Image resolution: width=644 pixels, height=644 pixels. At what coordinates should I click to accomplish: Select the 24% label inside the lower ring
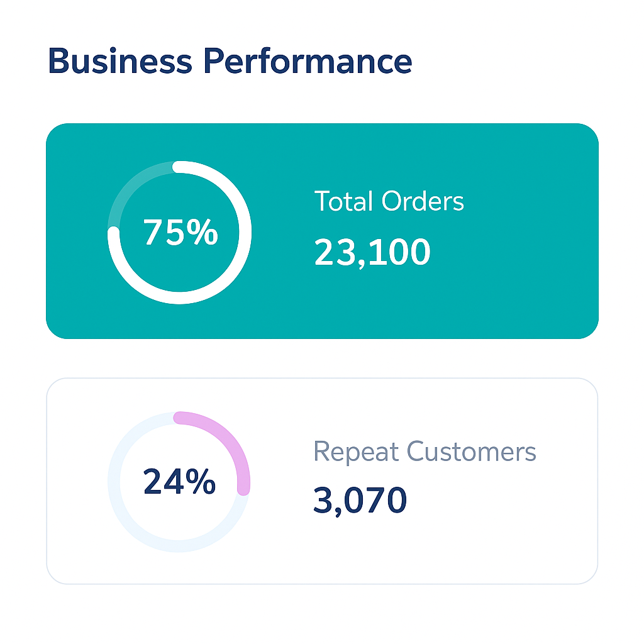coord(179,482)
